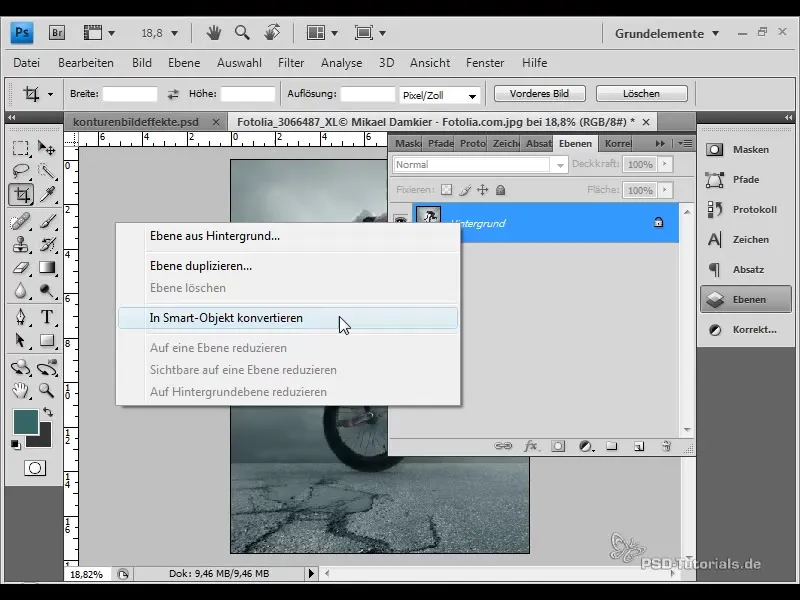Image resolution: width=800 pixels, height=600 pixels.
Task: Swap foreground and background colors
Action: click(x=48, y=412)
